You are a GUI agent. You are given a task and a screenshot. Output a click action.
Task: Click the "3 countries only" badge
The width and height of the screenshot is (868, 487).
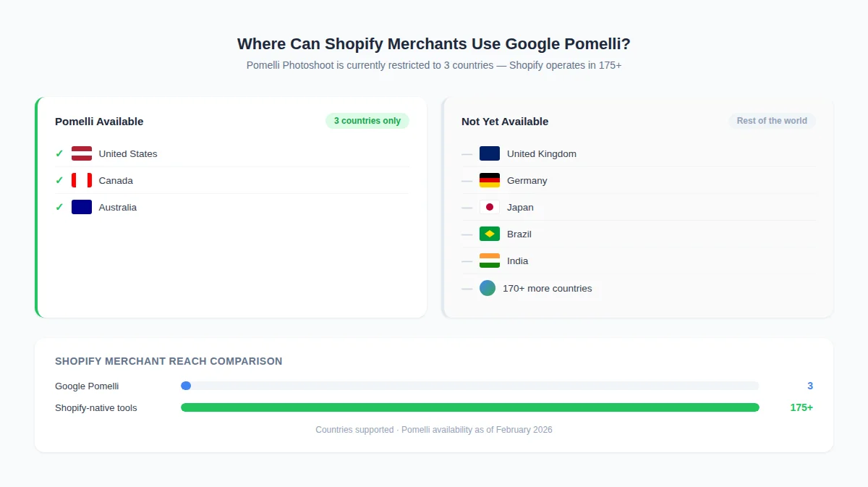tap(367, 121)
